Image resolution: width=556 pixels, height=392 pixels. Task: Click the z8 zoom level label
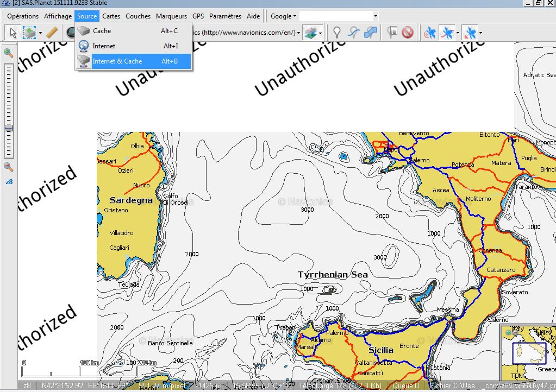(x=9, y=182)
